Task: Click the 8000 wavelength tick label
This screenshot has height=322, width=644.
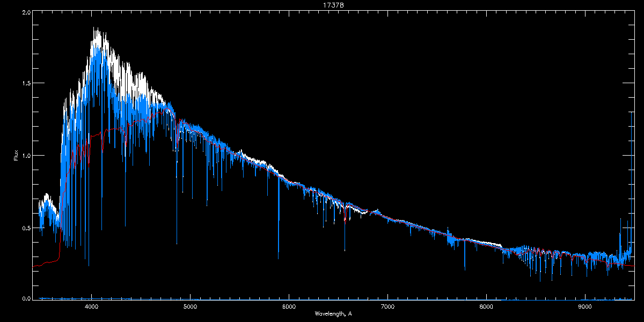Action: (486, 306)
